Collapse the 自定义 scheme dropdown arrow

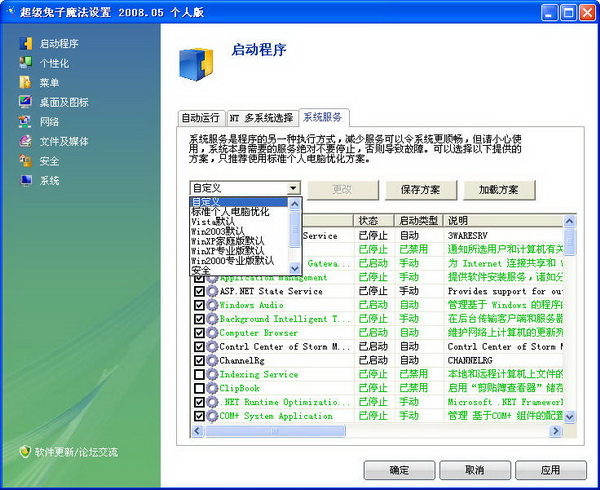[x=293, y=188]
